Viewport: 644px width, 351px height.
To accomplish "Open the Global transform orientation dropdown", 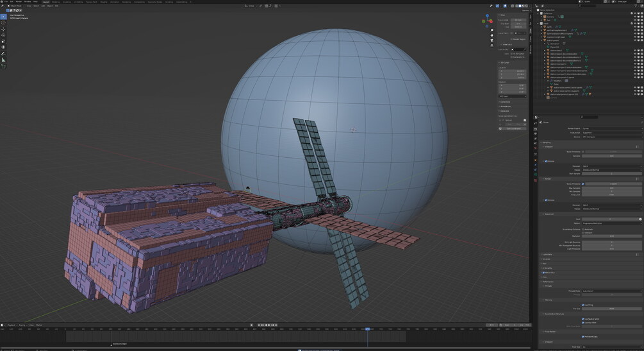I will [x=251, y=6].
